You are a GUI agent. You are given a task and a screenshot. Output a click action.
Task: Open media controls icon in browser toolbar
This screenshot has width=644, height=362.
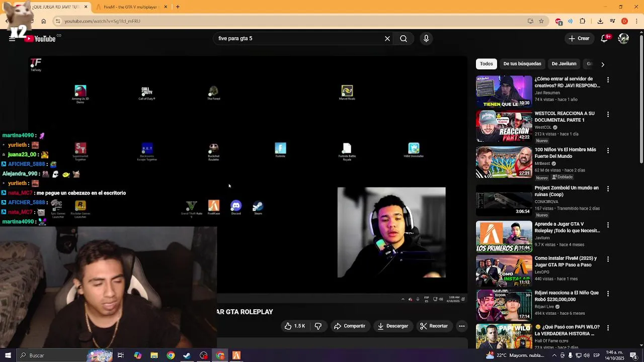coord(612,21)
